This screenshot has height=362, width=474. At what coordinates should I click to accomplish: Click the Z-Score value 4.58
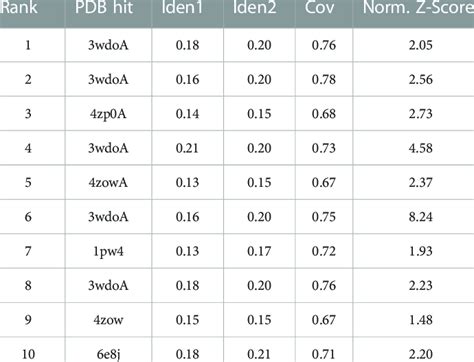[421, 148]
